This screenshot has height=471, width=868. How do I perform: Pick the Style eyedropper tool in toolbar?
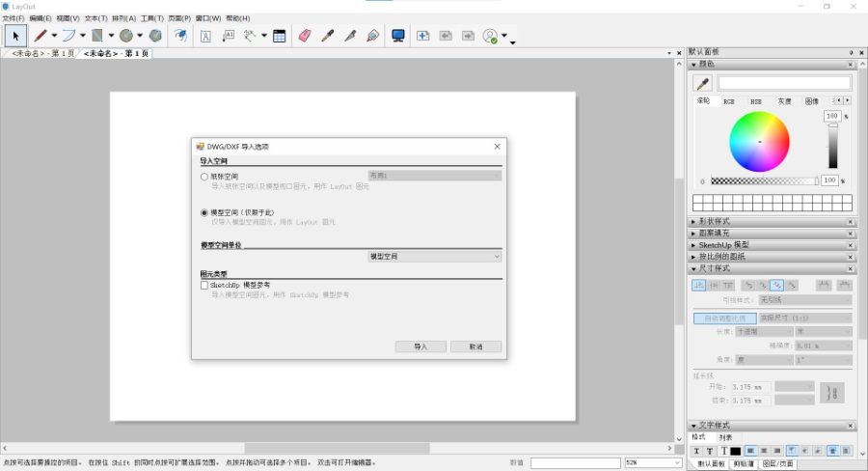pos(328,36)
